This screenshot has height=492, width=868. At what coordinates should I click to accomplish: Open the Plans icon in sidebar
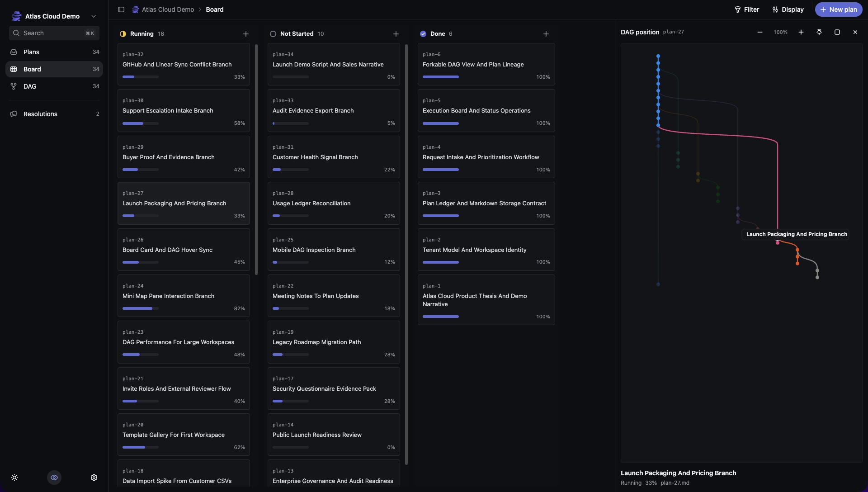point(14,52)
